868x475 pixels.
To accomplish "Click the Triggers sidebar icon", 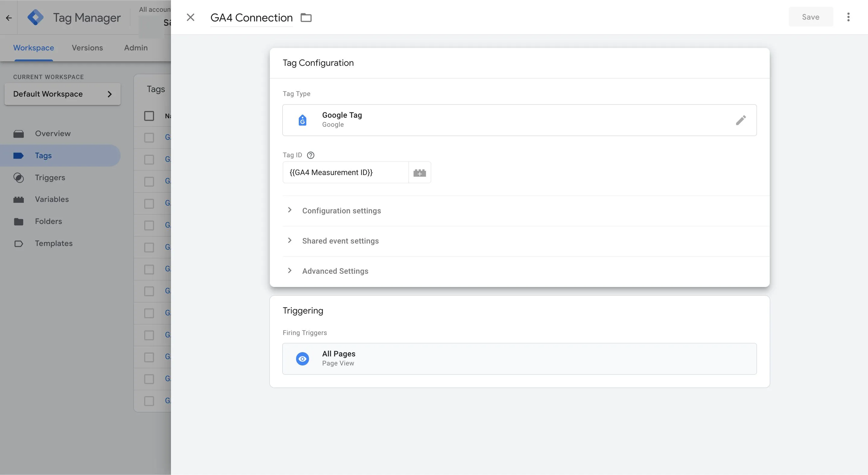I will coord(18,178).
